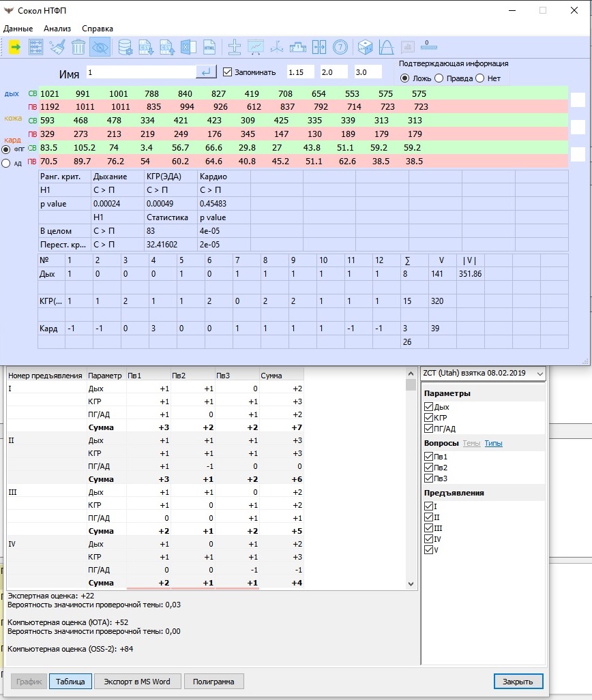Click the Закрыть button
This screenshot has height=700, width=592.
[518, 681]
